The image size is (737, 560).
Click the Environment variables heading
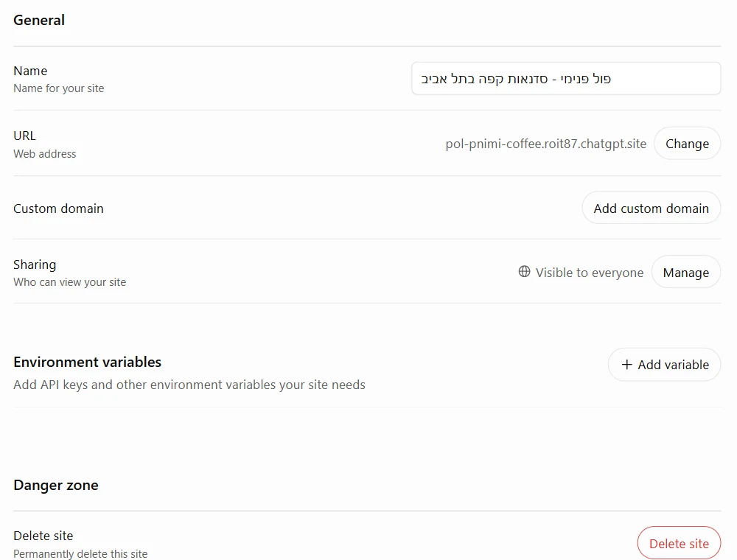[88, 362]
